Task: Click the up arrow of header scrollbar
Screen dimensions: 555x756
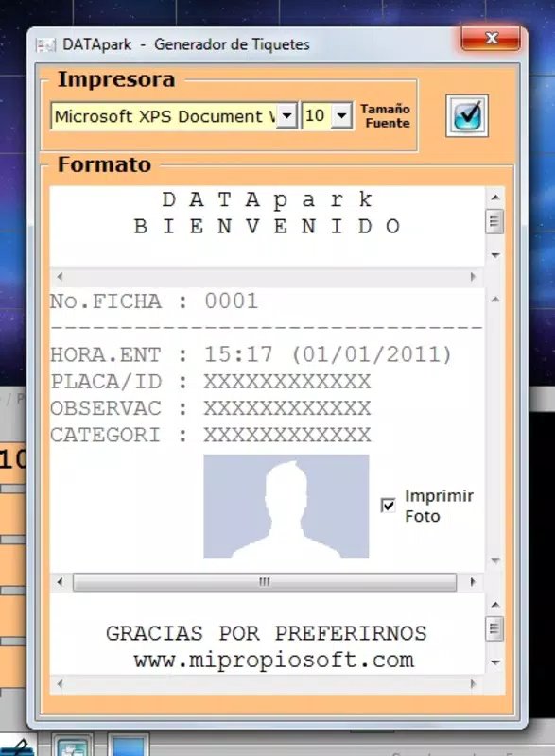Action: pyautogui.click(x=494, y=198)
